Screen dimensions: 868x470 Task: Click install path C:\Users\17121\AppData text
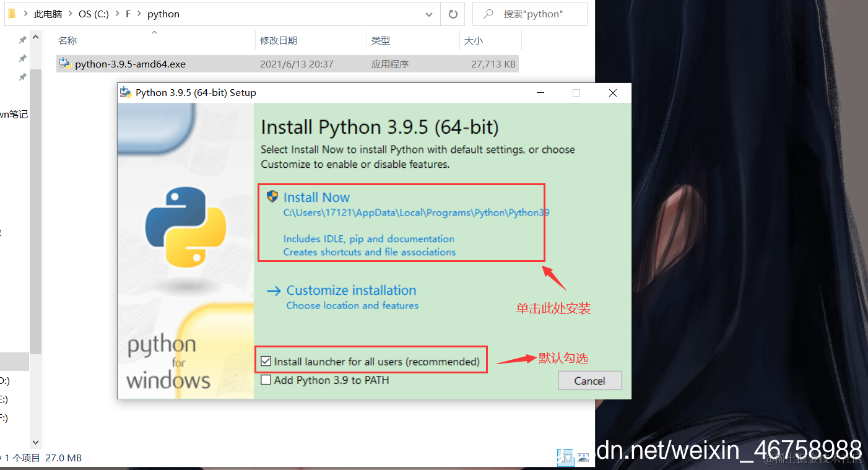[416, 212]
